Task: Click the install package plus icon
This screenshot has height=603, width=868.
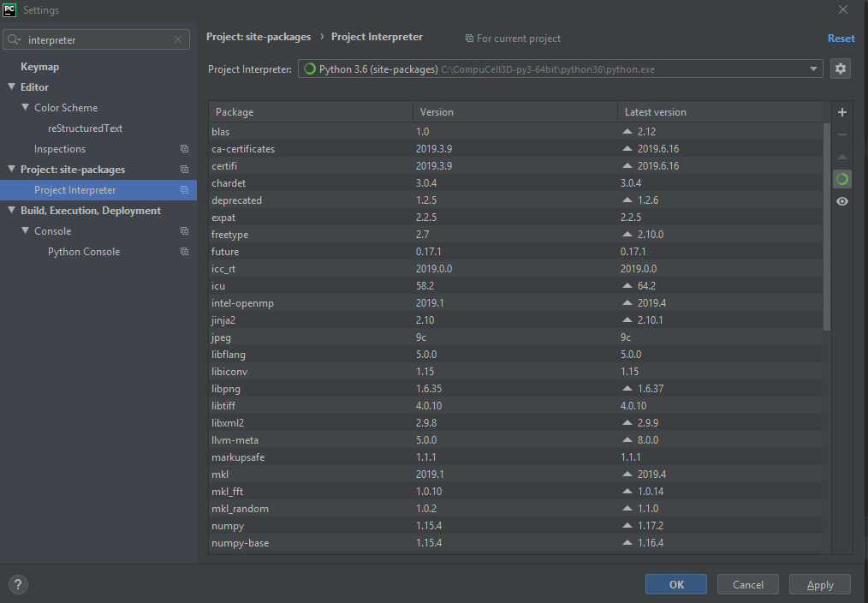Action: (842, 112)
